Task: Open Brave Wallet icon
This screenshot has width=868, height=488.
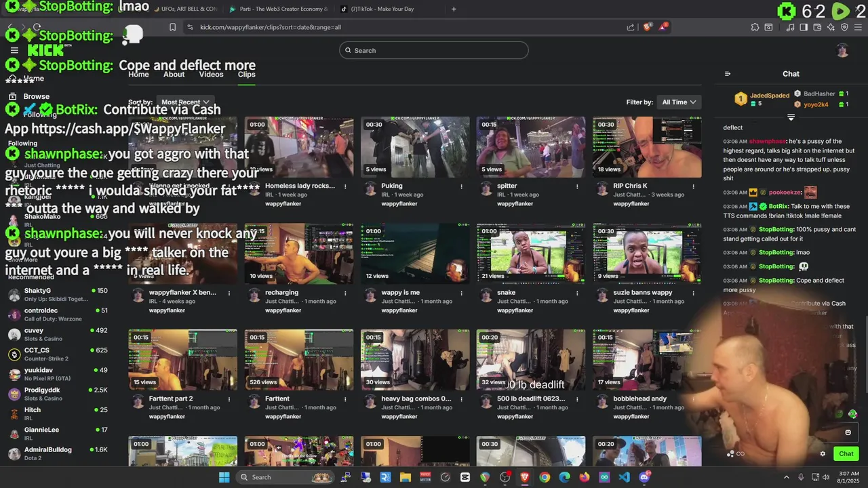Action: click(817, 27)
